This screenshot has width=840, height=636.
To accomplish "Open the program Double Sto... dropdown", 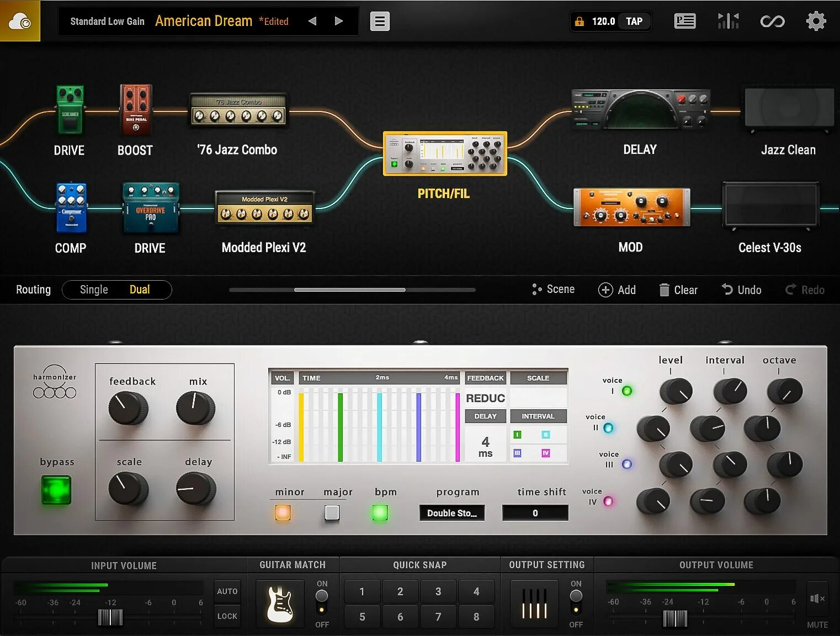I will click(x=452, y=513).
